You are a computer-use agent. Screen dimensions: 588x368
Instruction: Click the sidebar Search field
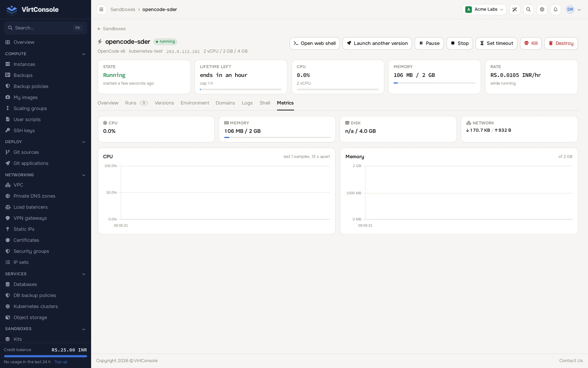pyautogui.click(x=45, y=28)
